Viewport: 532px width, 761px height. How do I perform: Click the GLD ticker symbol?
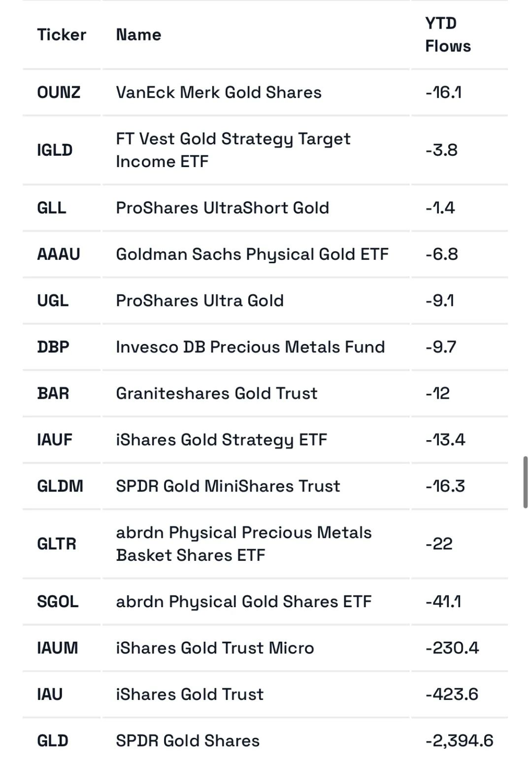click(53, 740)
